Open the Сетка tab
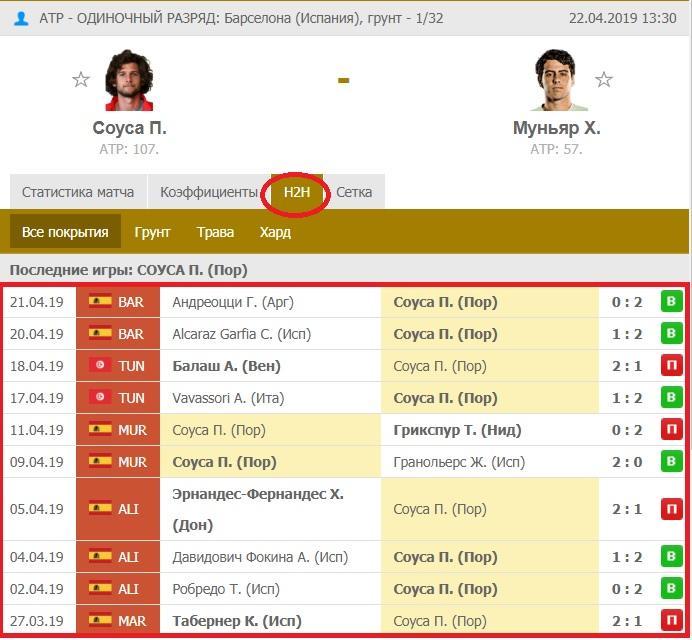Image resolution: width=692 pixels, height=640 pixels. (x=354, y=192)
